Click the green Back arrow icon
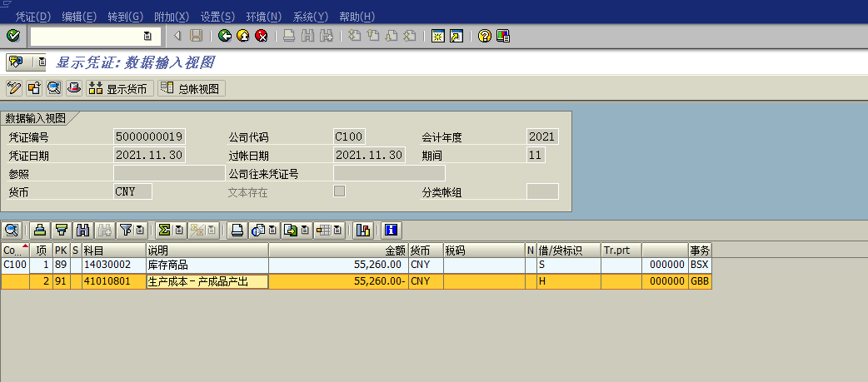The image size is (868, 382). click(225, 36)
